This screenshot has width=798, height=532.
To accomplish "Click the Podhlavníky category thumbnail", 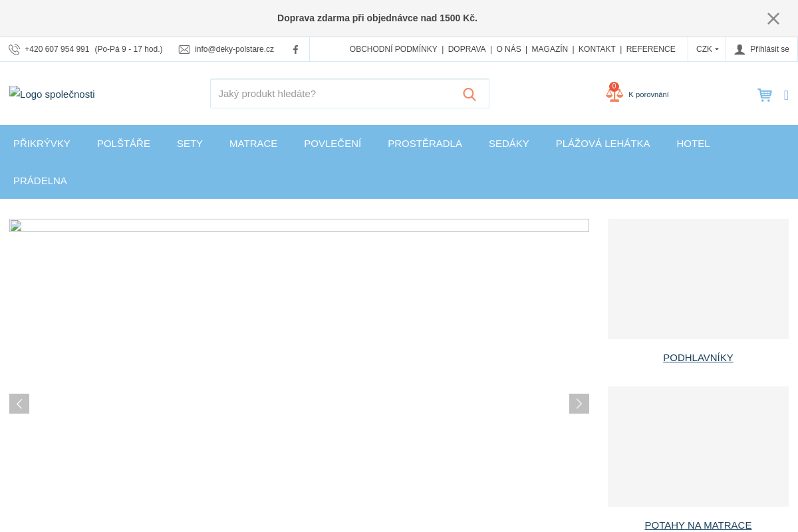I will coord(698,279).
